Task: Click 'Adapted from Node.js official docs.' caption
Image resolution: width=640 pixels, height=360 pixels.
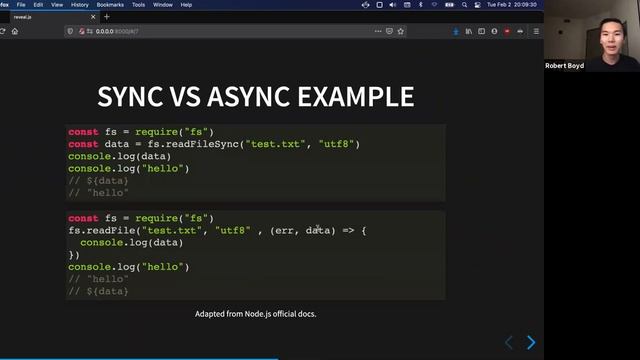Action: tap(256, 314)
